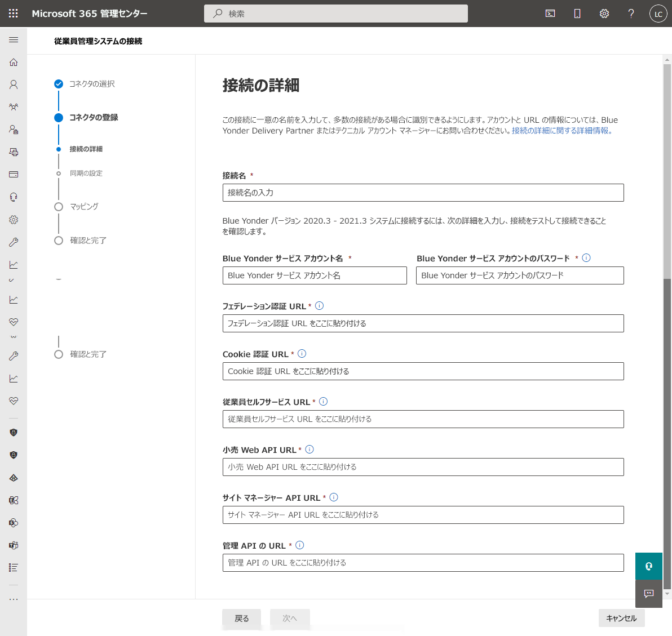Viewport: 672px width, 636px height.
Task: Click the 次へ button
Action: [290, 619]
